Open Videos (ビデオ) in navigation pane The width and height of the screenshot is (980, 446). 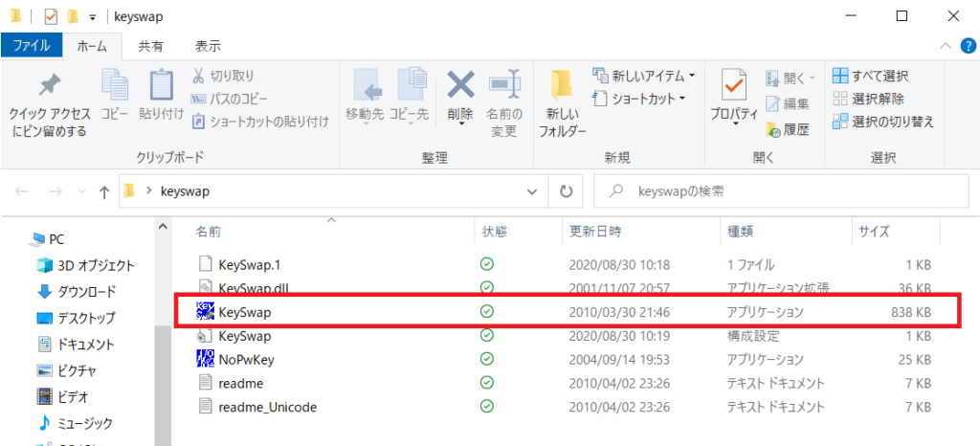(62, 396)
